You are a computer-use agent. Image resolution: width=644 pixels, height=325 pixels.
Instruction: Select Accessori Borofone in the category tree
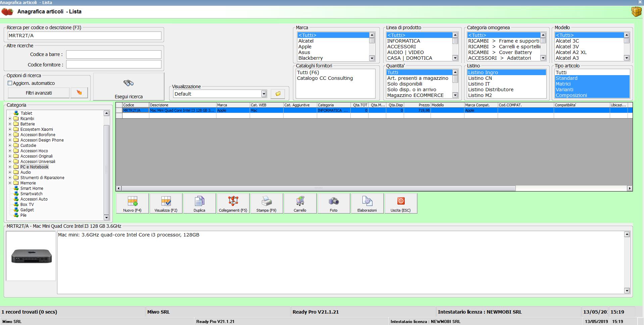(38, 135)
